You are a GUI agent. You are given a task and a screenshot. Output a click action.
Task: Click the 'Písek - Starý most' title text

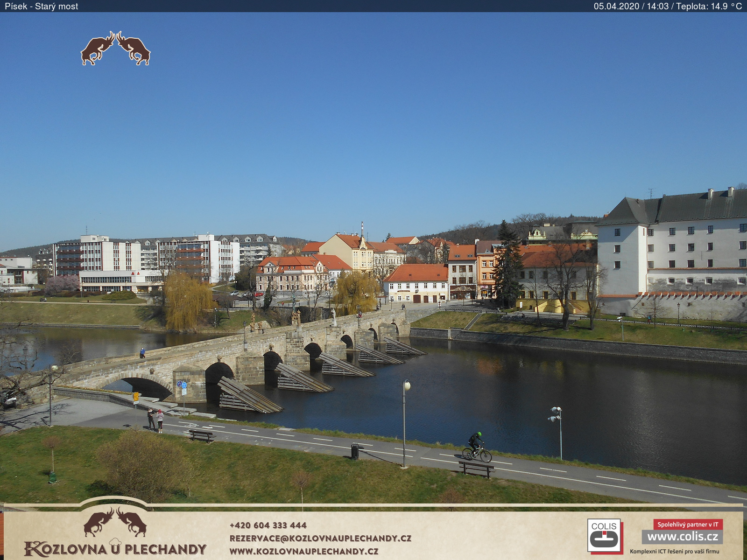point(42,6)
